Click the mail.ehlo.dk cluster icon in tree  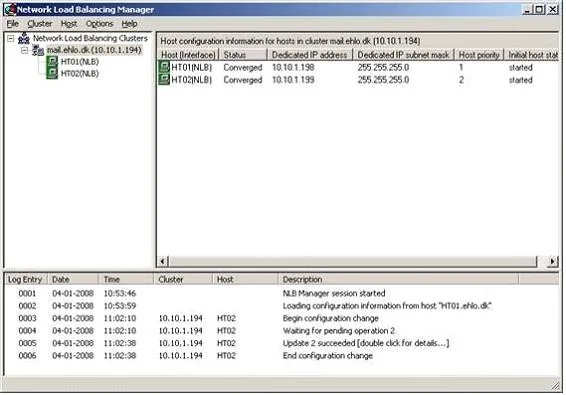pos(38,51)
